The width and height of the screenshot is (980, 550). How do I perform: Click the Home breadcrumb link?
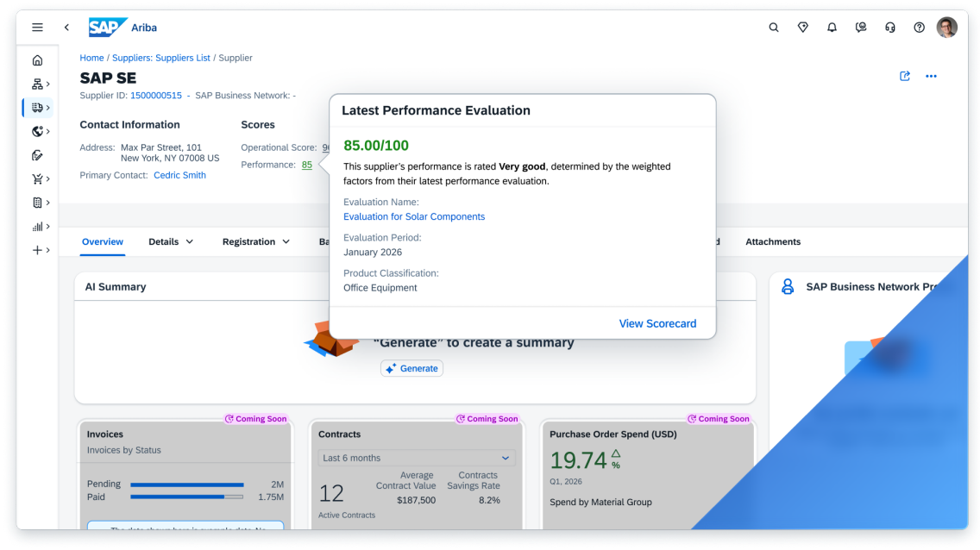(91, 58)
